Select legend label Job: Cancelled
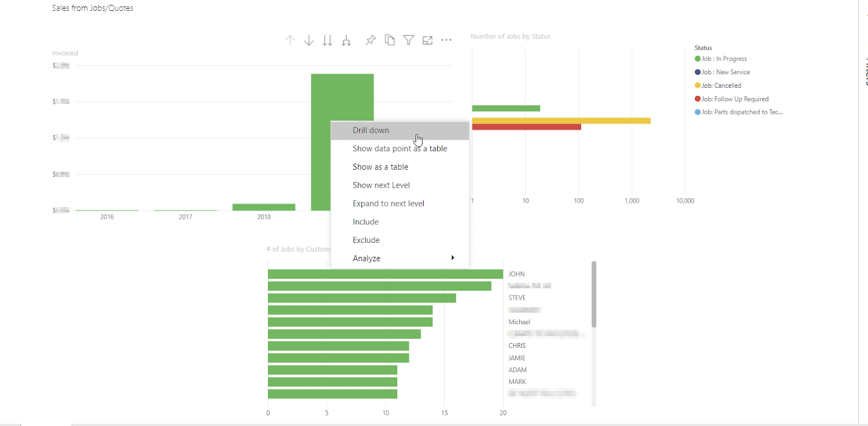The height and width of the screenshot is (426, 868). click(722, 86)
